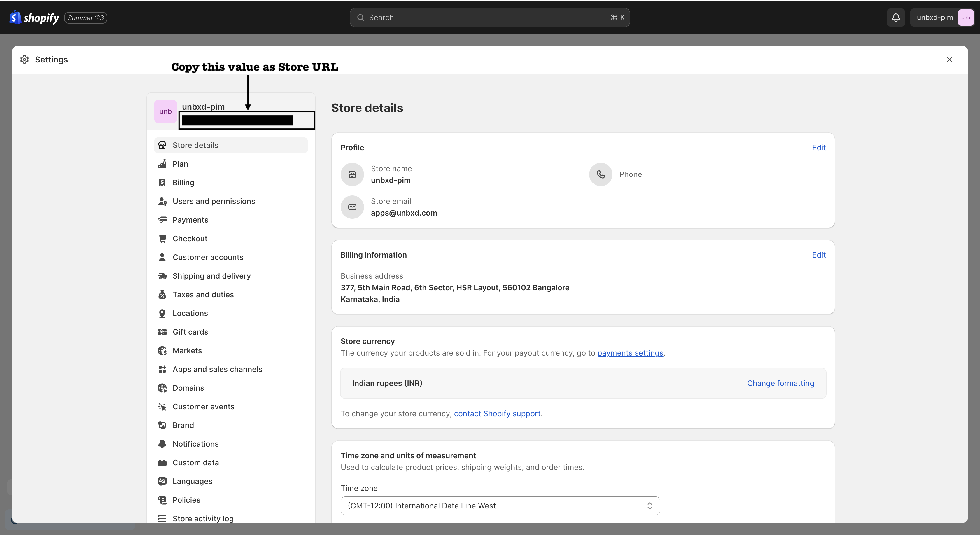
Task: Click the Gift cards icon
Action: coord(162,332)
